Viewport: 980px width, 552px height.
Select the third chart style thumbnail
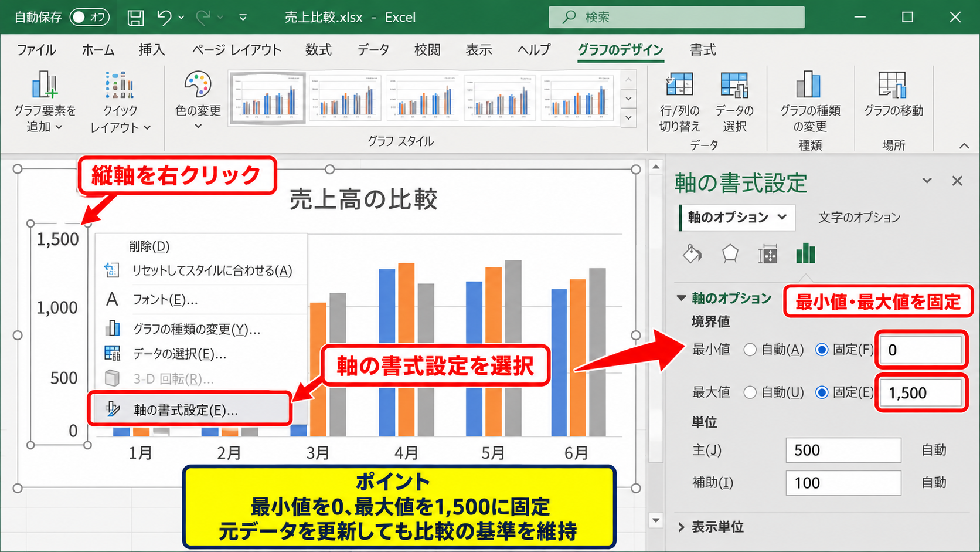coord(423,97)
